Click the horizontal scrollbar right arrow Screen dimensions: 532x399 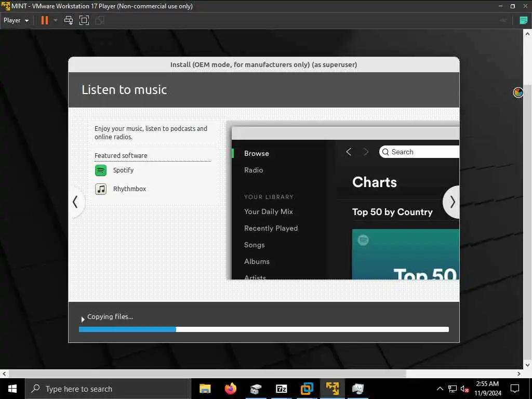(x=519, y=374)
